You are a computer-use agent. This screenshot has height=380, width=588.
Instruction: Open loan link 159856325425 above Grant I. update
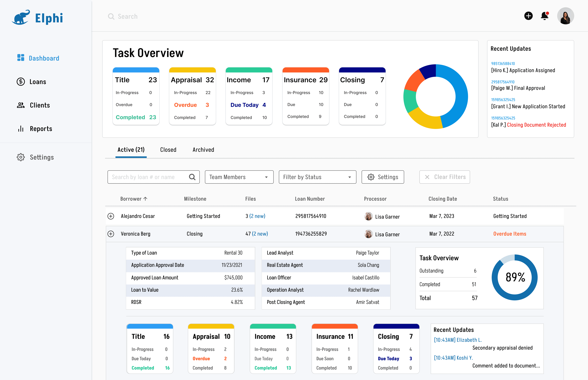coord(503,100)
